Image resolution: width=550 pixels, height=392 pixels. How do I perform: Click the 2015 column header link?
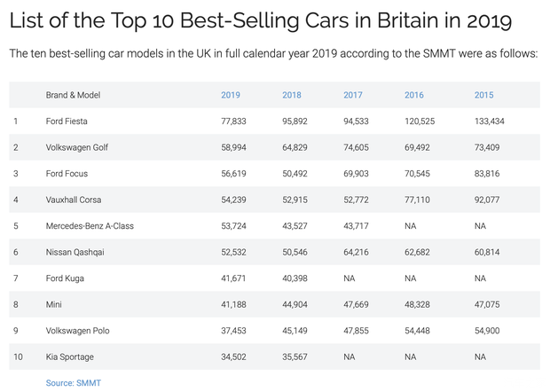pyautogui.click(x=484, y=95)
